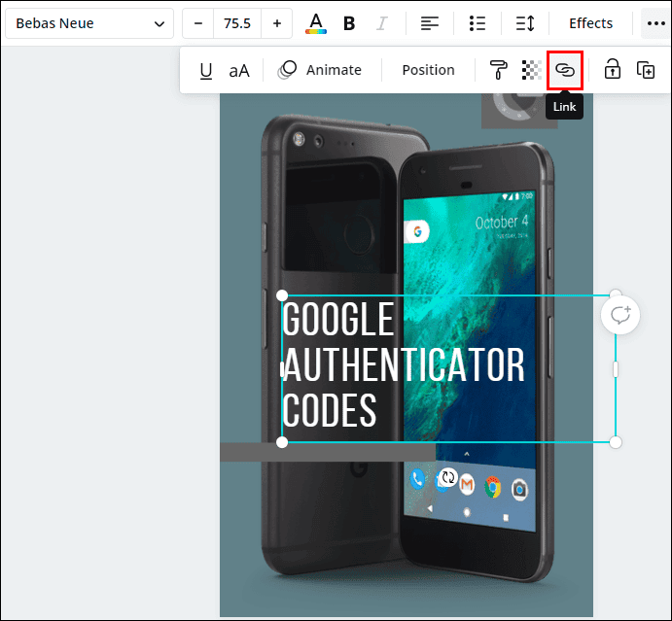This screenshot has width=672, height=621.
Task: Toggle uppercase with the aA button
Action: click(239, 70)
